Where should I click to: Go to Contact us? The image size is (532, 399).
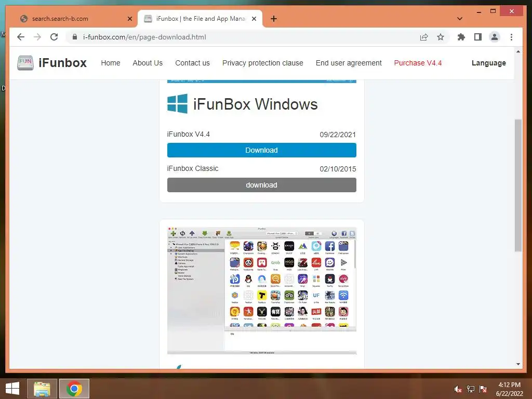point(192,63)
